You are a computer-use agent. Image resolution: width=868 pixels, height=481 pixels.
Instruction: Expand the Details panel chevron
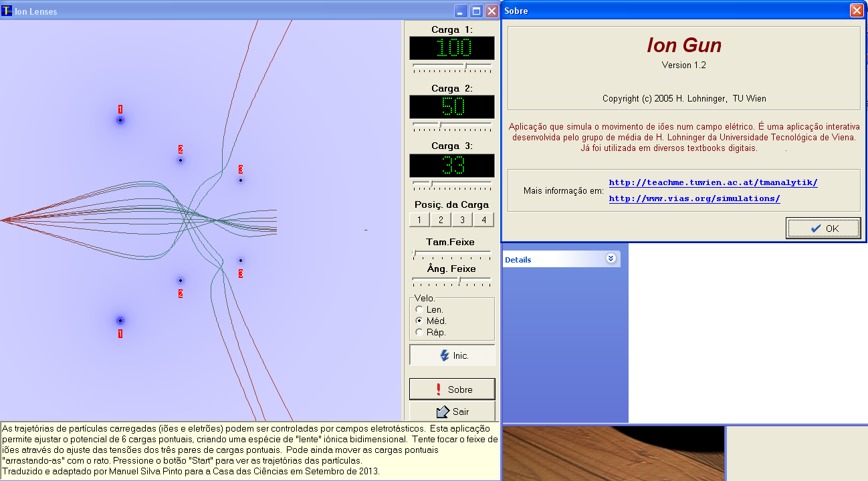point(610,259)
